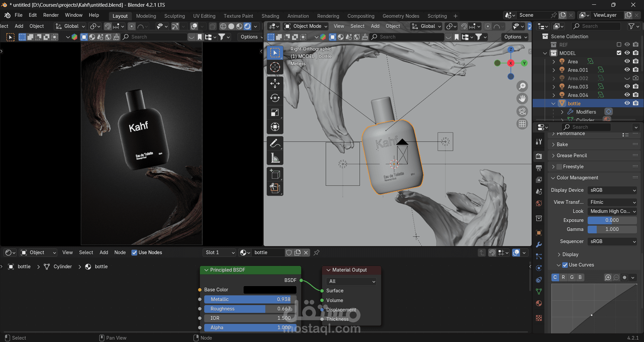Select the Scale tool

click(x=275, y=112)
